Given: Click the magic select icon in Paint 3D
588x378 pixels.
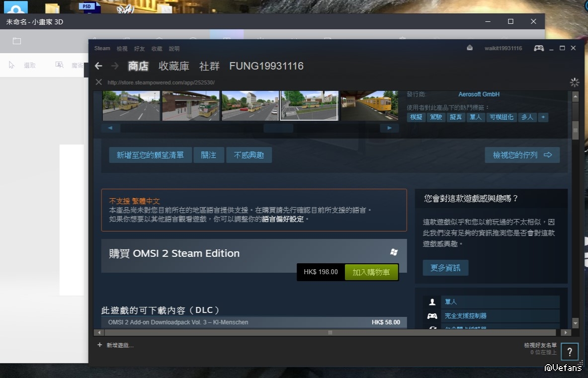Looking at the screenshot, I should 59,65.
